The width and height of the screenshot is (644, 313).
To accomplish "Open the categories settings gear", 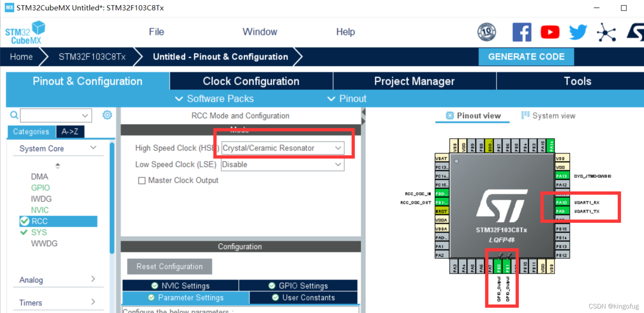I will [x=107, y=115].
